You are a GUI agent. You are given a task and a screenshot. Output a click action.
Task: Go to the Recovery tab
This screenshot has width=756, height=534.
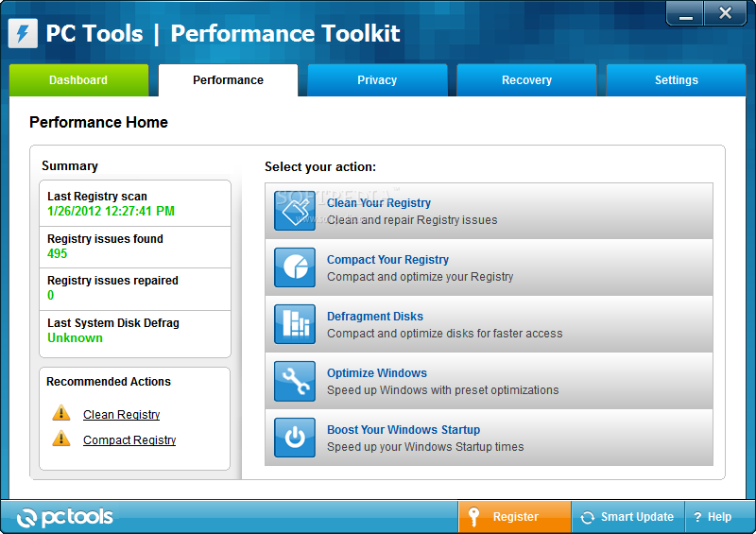pos(526,80)
